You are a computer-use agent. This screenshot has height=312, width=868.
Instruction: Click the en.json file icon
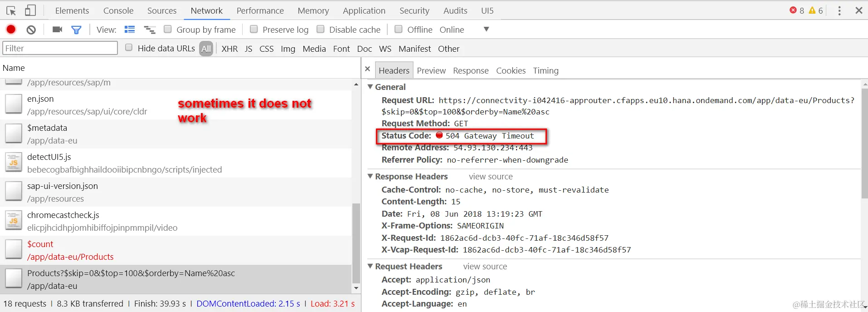[x=14, y=104]
